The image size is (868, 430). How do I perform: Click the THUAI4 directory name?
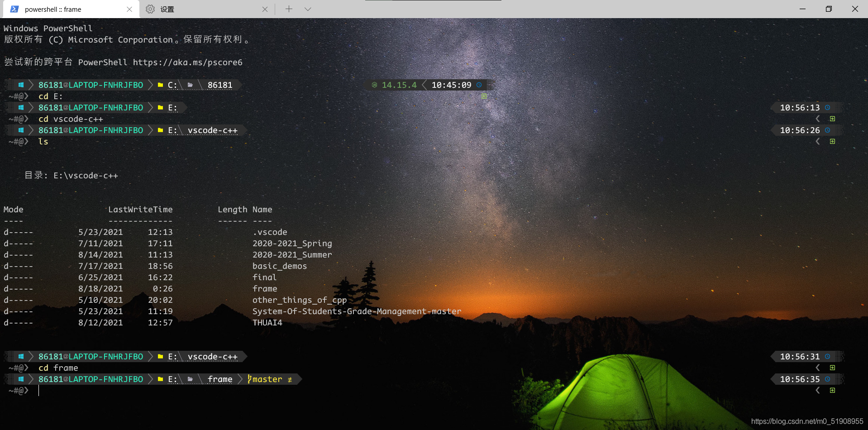267,323
